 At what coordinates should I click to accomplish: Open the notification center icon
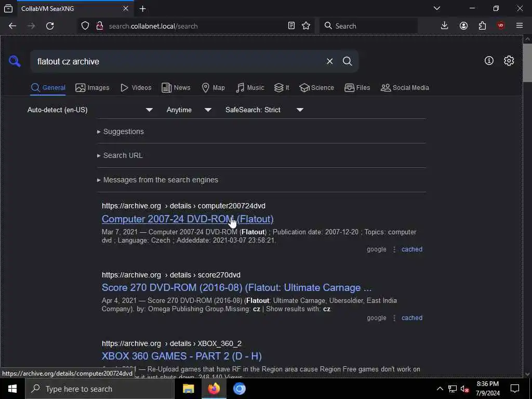515,389
